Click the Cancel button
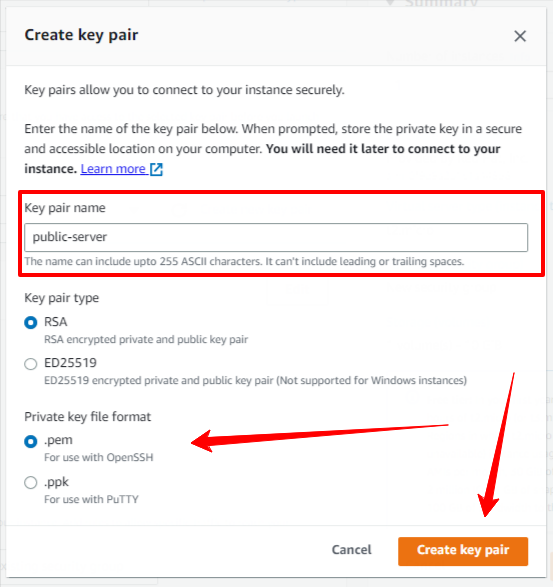The width and height of the screenshot is (553, 587). 352,550
